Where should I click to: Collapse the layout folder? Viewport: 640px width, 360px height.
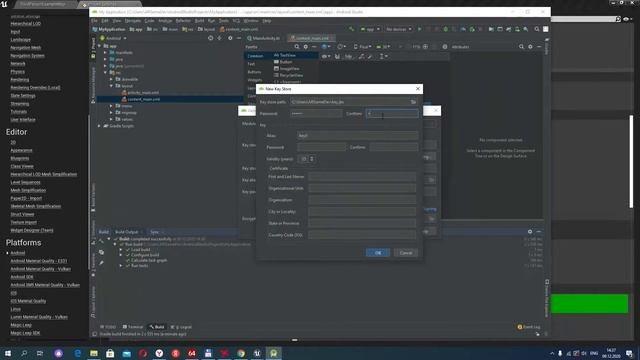[111, 86]
